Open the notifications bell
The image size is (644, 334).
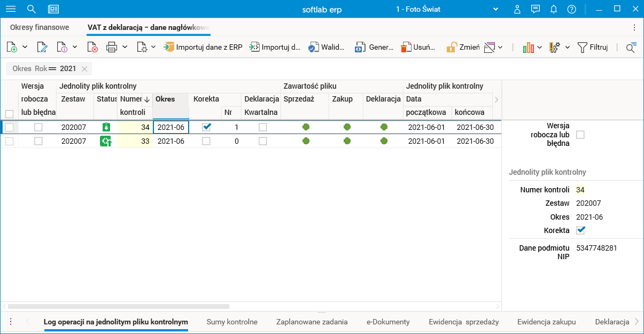pos(554,9)
